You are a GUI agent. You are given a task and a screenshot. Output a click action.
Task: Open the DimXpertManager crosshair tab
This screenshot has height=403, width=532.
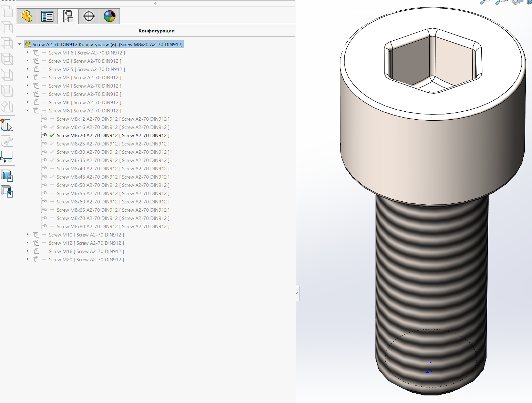[89, 16]
